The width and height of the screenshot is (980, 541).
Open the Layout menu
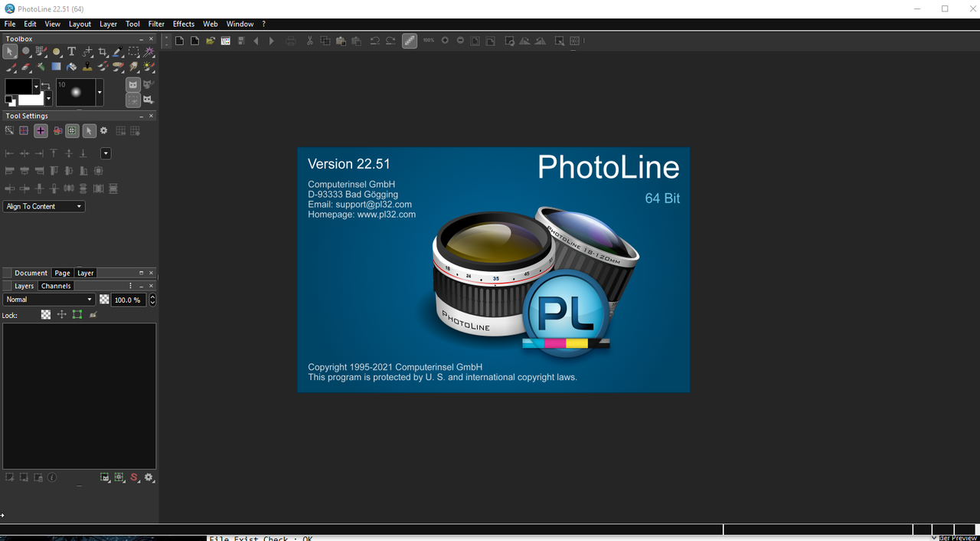pyautogui.click(x=80, y=24)
